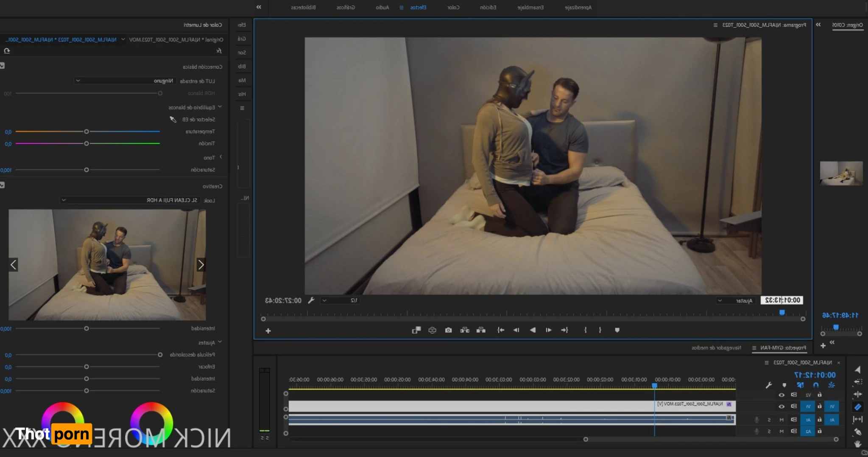Show next Look preview with arrow

click(x=201, y=265)
